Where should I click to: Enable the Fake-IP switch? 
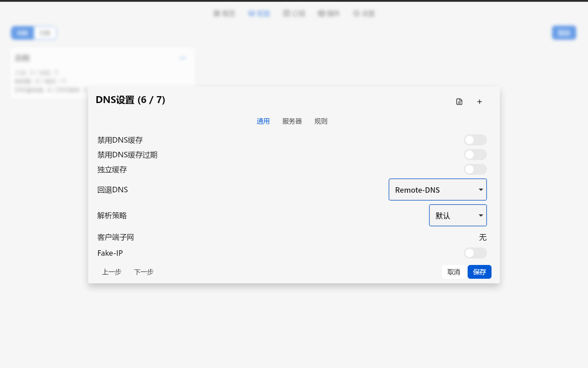475,253
